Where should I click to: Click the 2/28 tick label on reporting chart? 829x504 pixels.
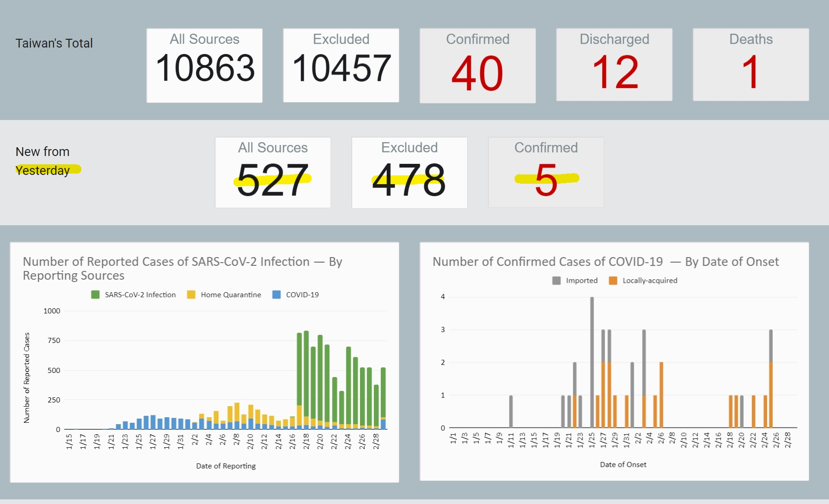point(376,441)
